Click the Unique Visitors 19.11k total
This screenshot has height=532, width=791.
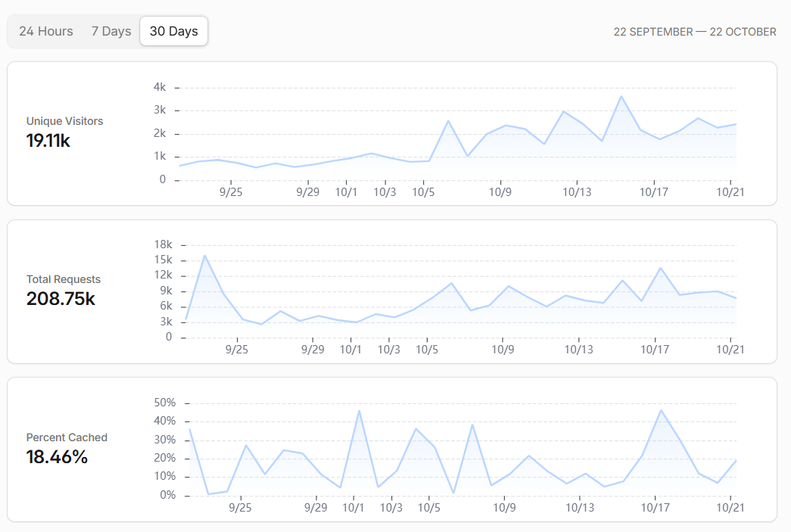click(x=48, y=141)
